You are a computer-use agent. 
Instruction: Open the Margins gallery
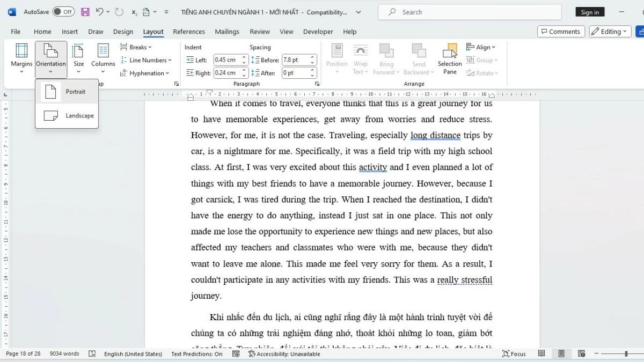point(21,58)
